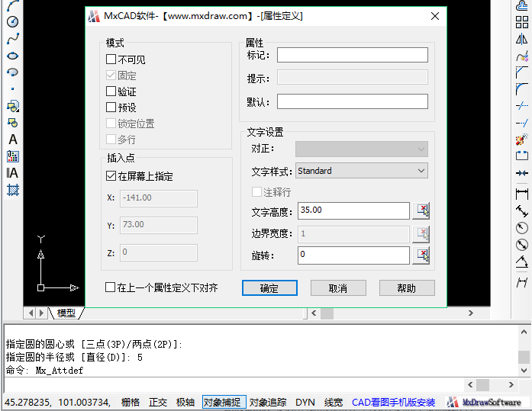Click command line input box
This screenshot has width=532, height=411.
234,384
